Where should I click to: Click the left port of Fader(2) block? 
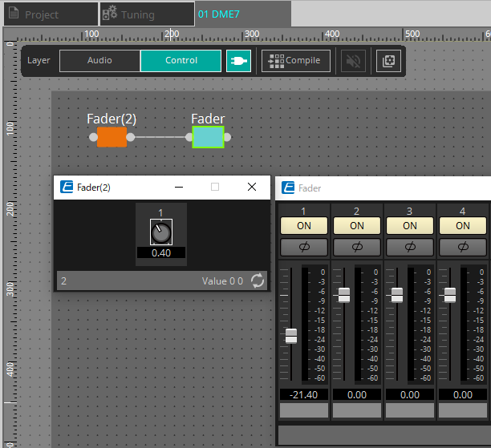93,137
